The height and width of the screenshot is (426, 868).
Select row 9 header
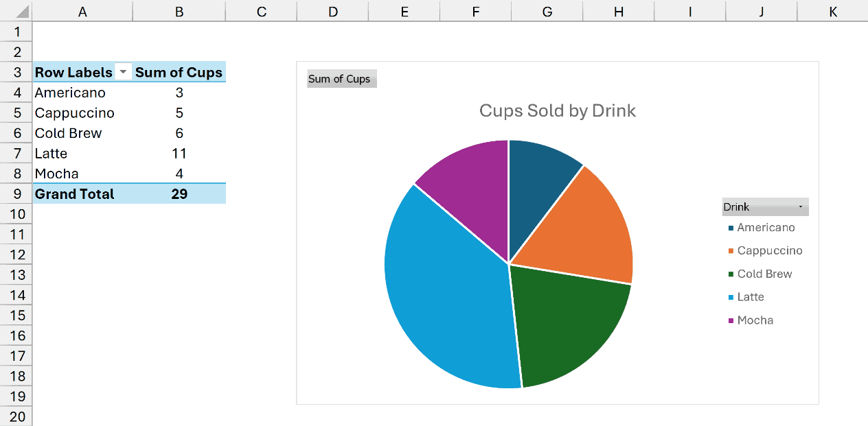point(16,194)
